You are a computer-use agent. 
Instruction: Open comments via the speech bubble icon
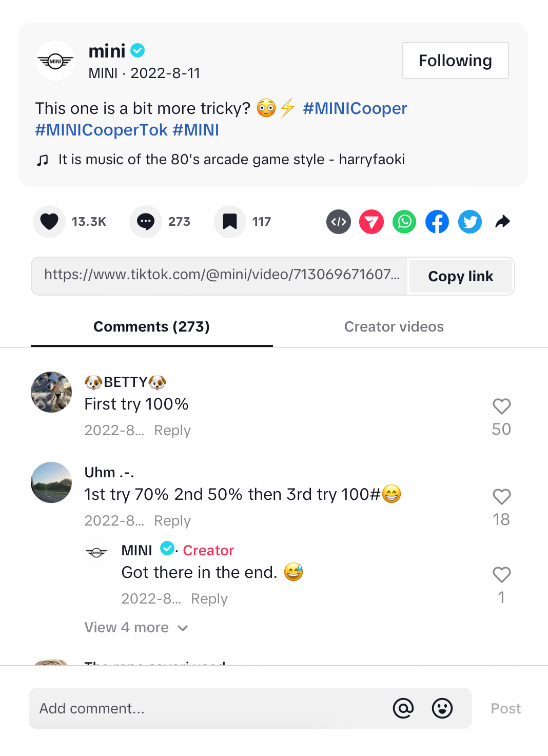[x=146, y=222]
